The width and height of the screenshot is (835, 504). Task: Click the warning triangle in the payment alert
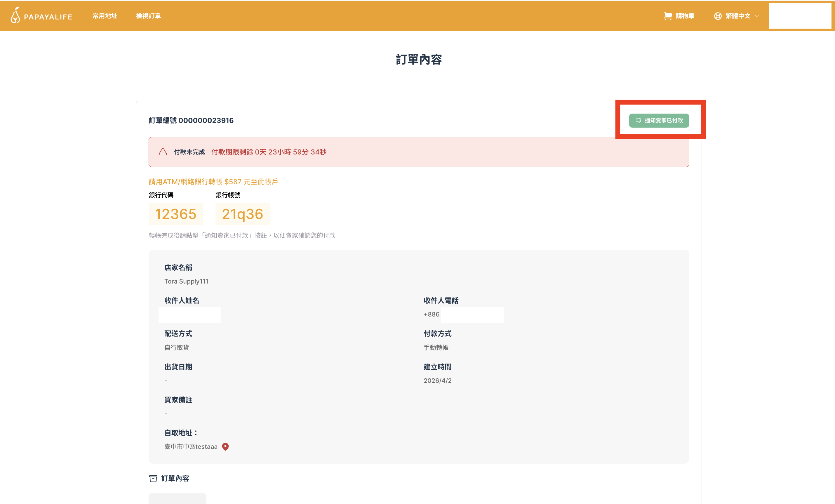163,152
